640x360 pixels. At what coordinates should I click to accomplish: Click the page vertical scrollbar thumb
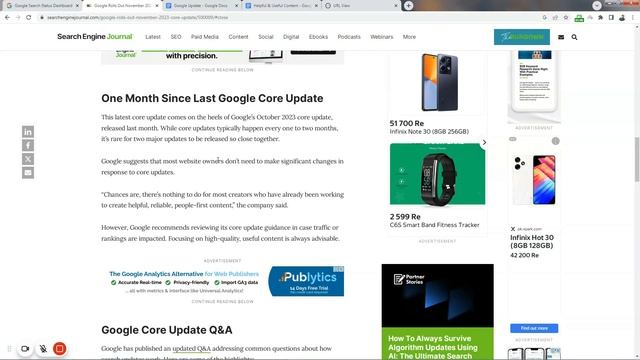[637, 160]
